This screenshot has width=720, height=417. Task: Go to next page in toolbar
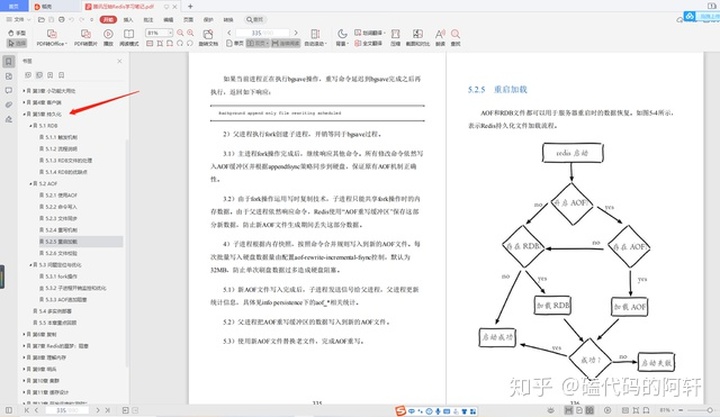point(296,33)
